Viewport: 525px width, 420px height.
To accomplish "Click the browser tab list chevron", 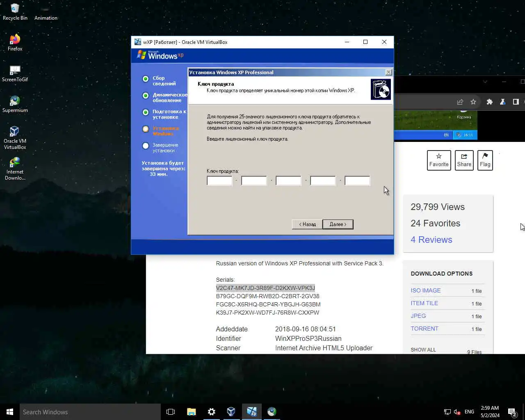I will click(x=485, y=82).
